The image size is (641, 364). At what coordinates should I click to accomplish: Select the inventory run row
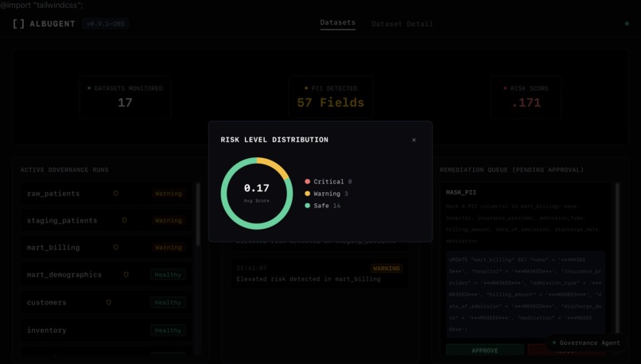(x=106, y=330)
